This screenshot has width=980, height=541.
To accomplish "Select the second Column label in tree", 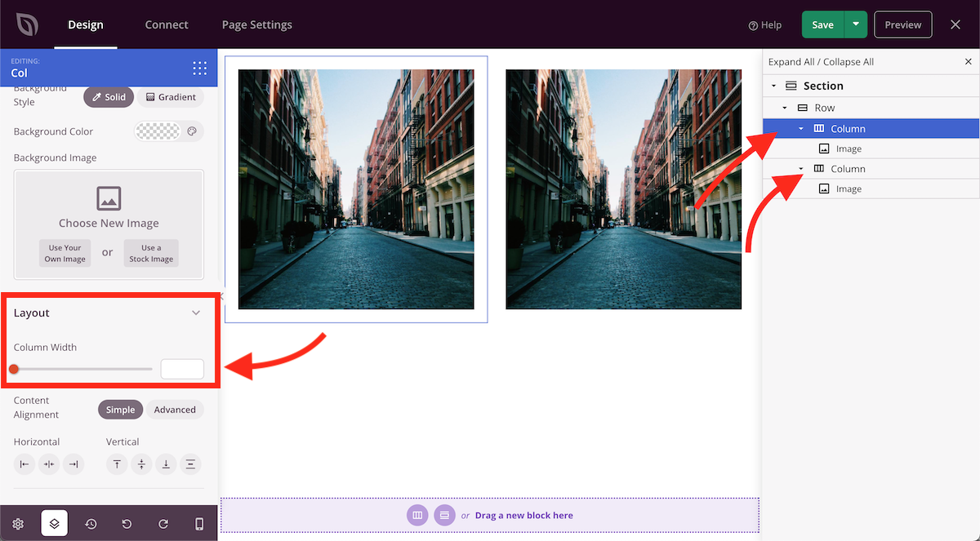I will 848,169.
